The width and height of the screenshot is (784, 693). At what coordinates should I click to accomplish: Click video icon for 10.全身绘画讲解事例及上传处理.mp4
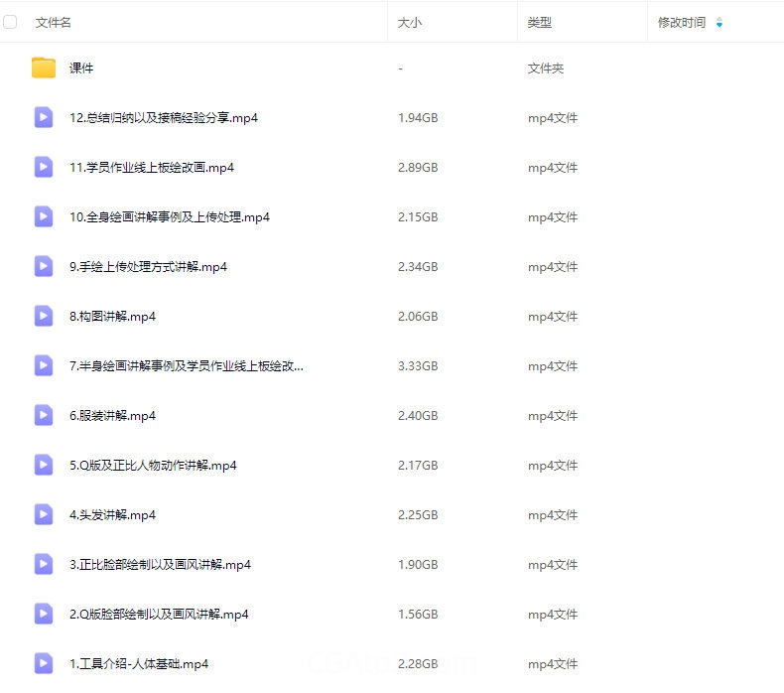click(44, 216)
